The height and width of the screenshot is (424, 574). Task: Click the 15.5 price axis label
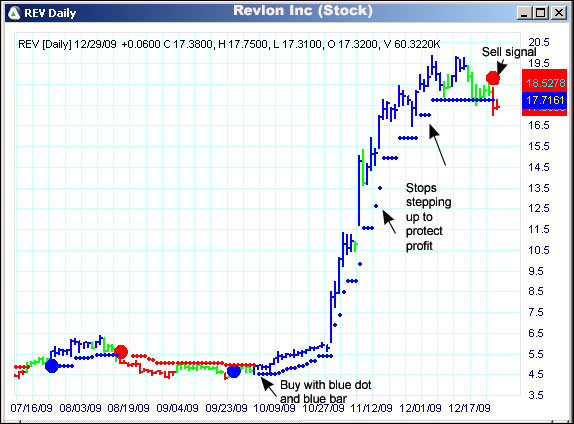coord(538,146)
